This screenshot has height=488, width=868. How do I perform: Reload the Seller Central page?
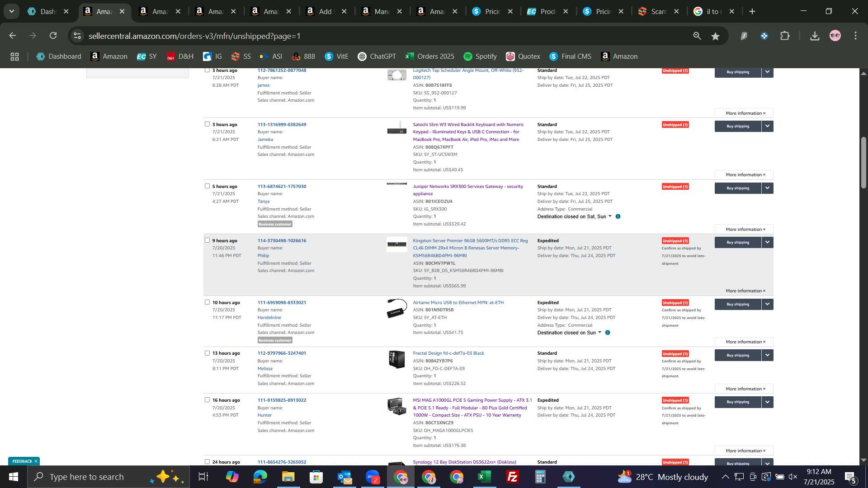click(x=53, y=36)
